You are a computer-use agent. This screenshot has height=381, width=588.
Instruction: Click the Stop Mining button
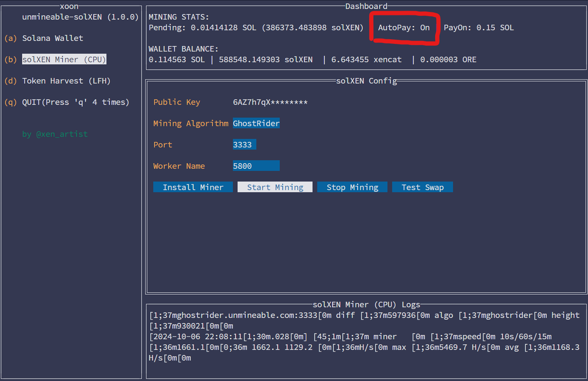pyautogui.click(x=352, y=187)
